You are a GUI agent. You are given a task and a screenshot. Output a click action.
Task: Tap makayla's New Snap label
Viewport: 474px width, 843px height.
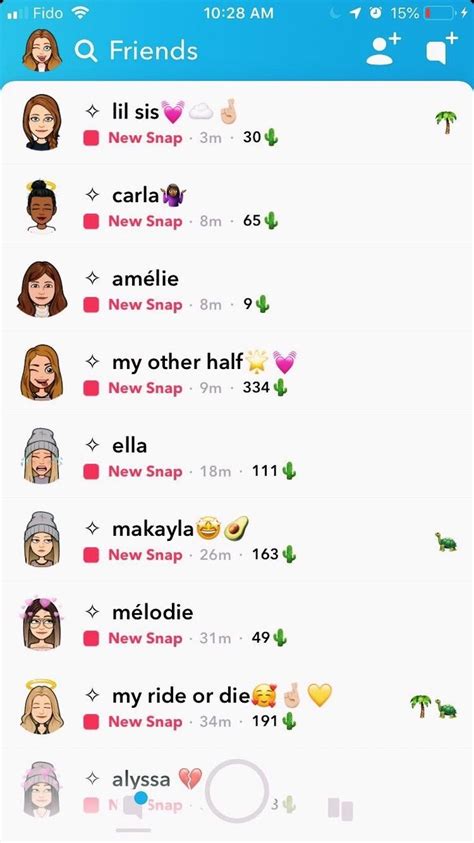tap(146, 554)
